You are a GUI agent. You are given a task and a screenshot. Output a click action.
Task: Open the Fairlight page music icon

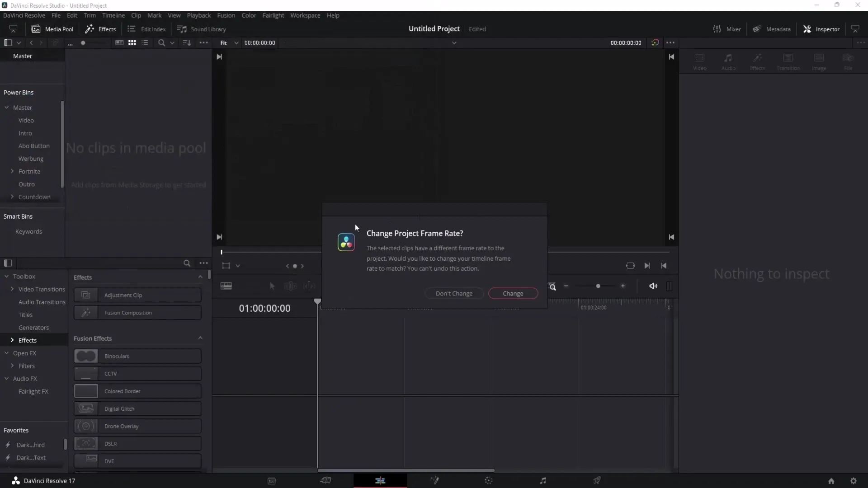pos(543,481)
